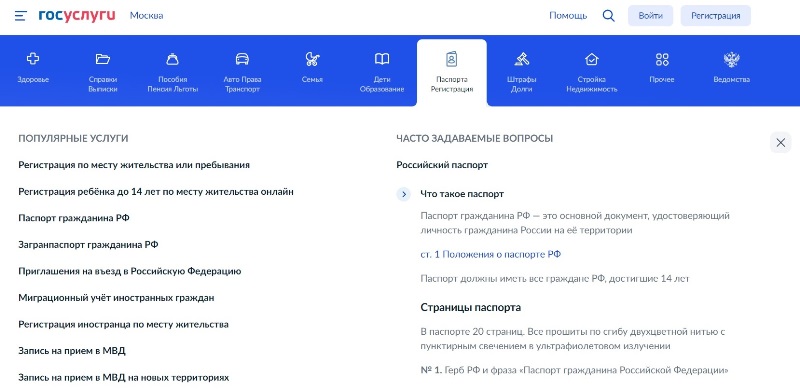Open the Здоровье category label
800x390 pixels.
click(x=33, y=80)
